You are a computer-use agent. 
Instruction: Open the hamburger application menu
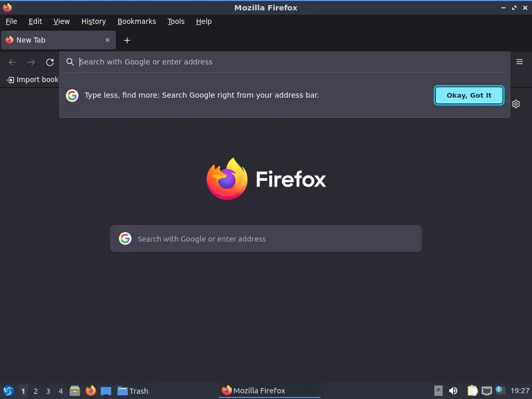[x=519, y=62]
